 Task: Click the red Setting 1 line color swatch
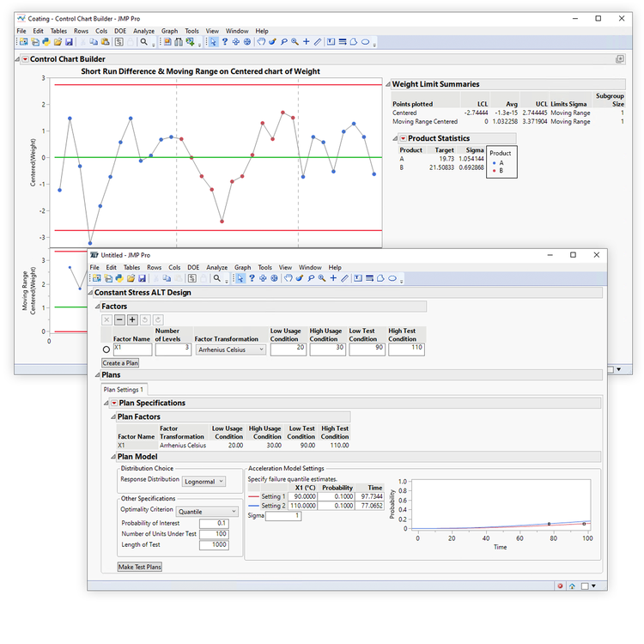pyautogui.click(x=253, y=496)
